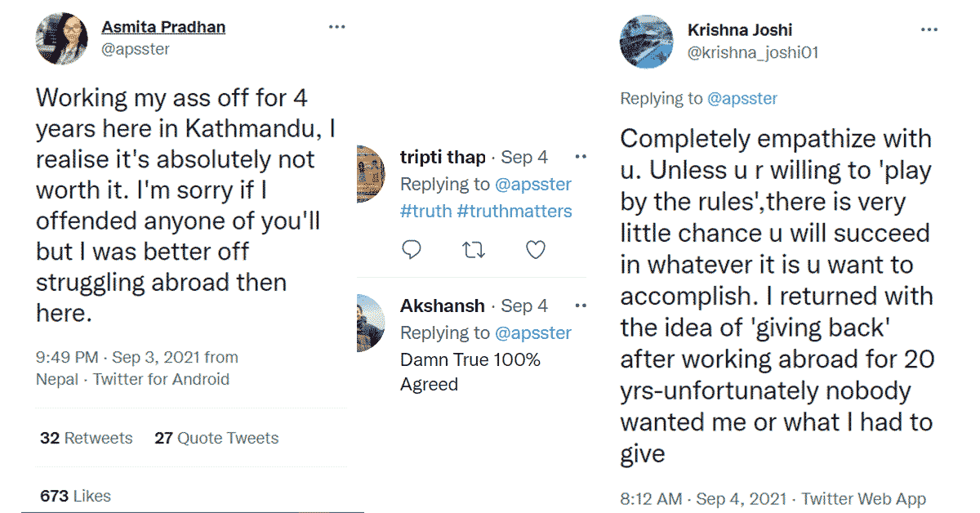980x513 pixels.
Task: Open the #truthmatters hashtag
Action: [514, 211]
